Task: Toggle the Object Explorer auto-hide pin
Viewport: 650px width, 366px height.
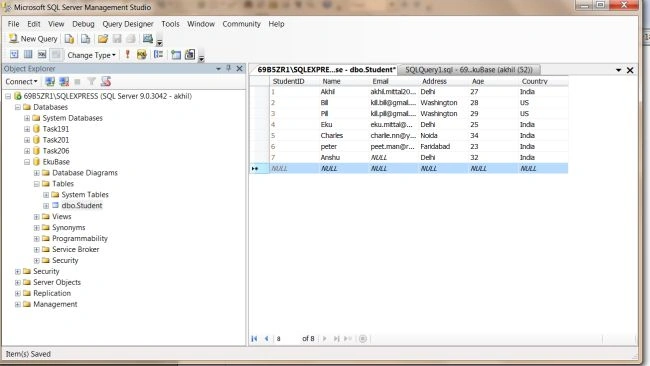Action: [x=228, y=68]
